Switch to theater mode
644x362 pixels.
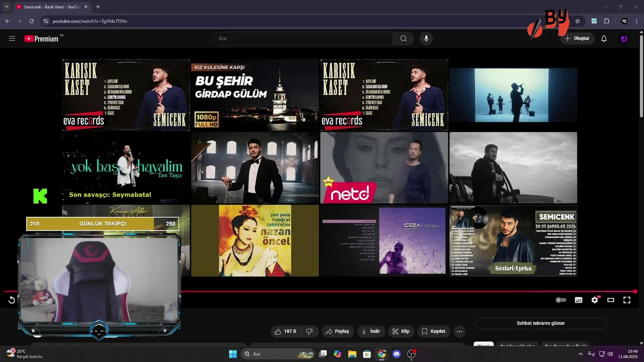click(x=611, y=300)
